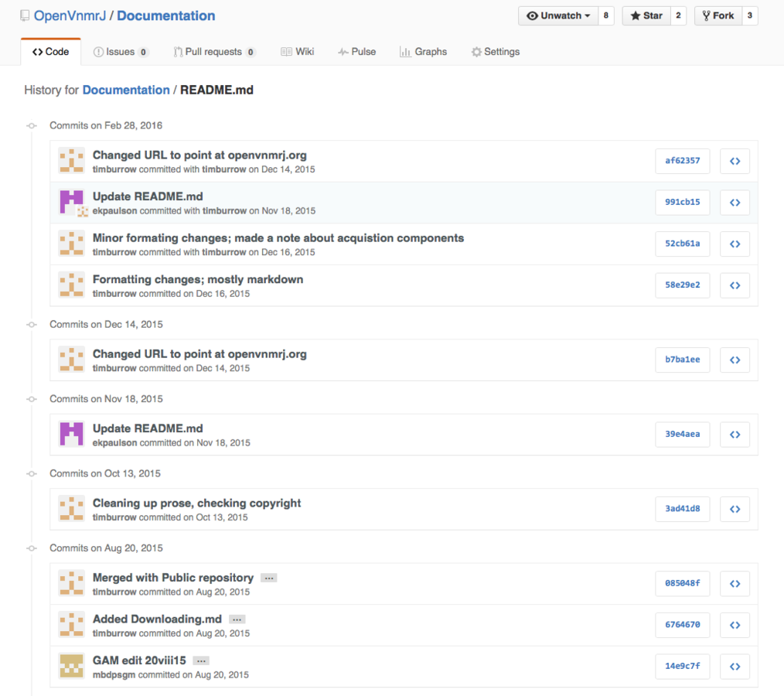This screenshot has width=784, height=696.
Task: Open Formatting changes; mostly markdown commit
Action: [198, 279]
